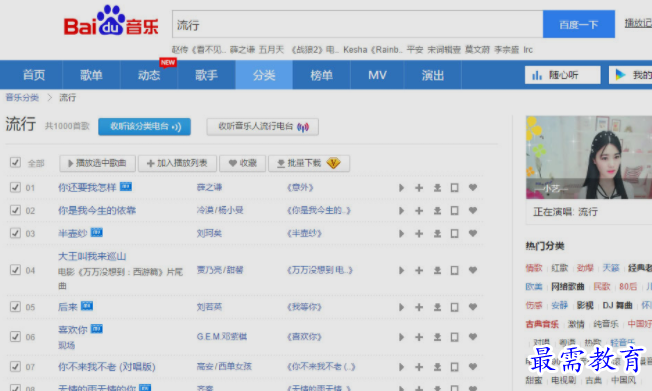
Task: Favorite song 05 后来
Action: point(473,307)
